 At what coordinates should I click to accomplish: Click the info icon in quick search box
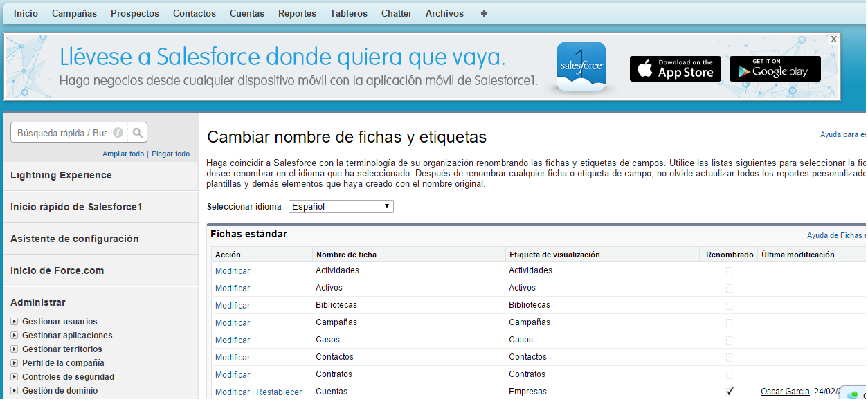(118, 133)
